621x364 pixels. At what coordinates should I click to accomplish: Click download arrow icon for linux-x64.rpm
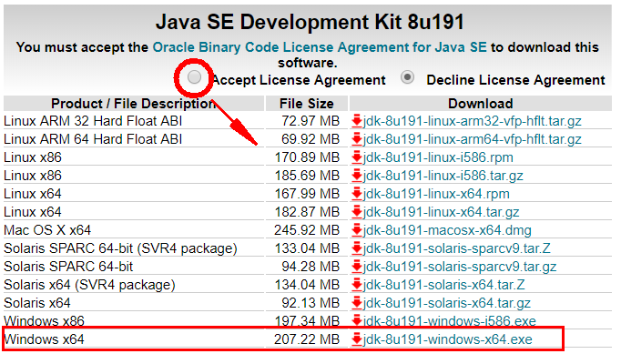click(357, 194)
